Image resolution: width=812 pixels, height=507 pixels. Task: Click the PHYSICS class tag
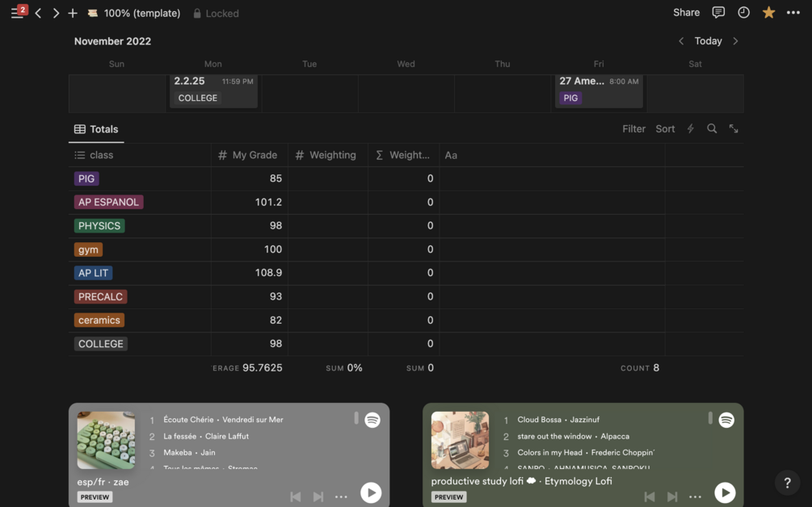pyautogui.click(x=99, y=226)
